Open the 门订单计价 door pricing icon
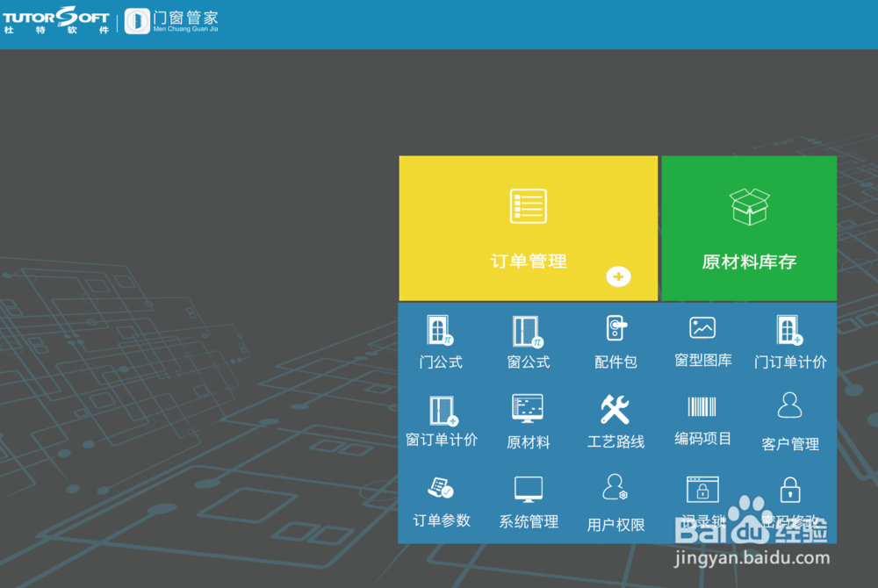Viewport: 878px width, 588px height. [789, 330]
